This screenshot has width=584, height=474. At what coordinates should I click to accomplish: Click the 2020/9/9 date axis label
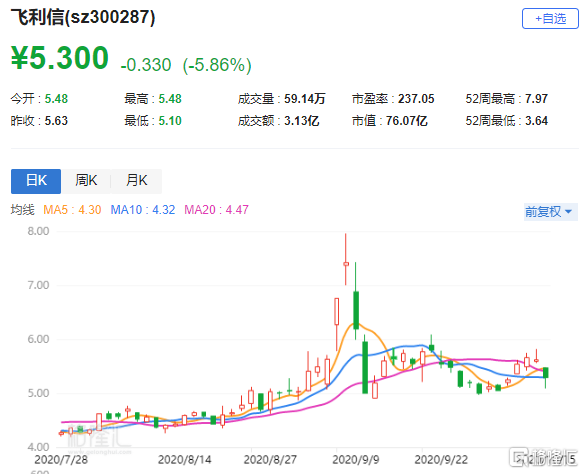[356, 459]
